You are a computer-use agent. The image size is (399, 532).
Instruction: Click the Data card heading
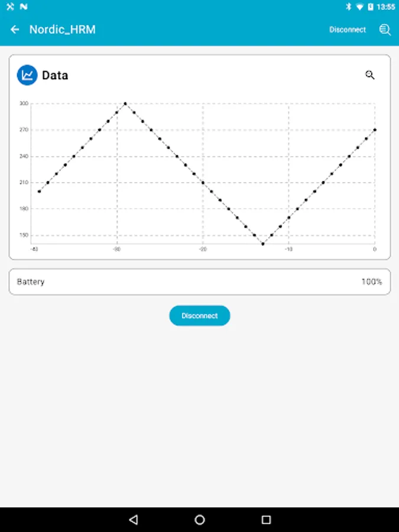[x=55, y=75]
